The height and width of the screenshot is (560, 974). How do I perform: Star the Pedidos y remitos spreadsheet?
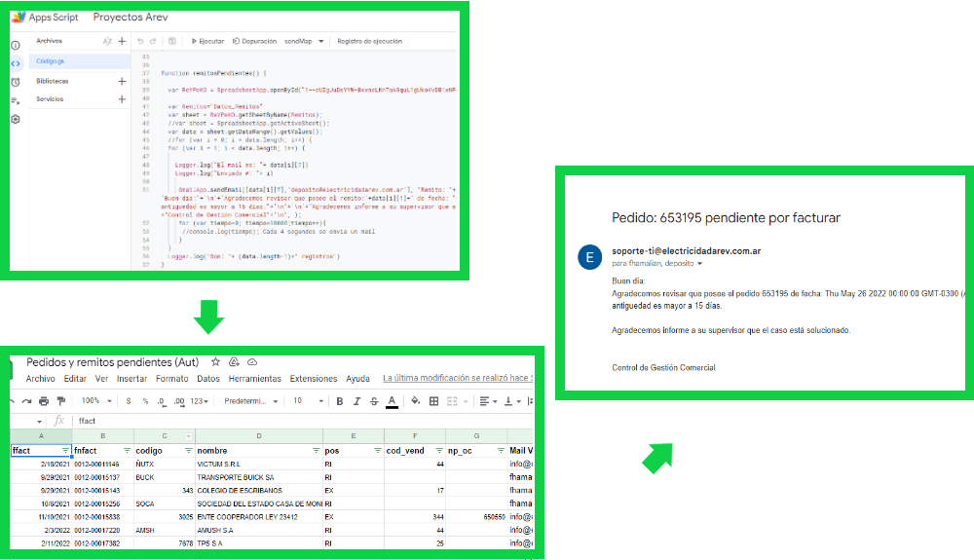[215, 362]
